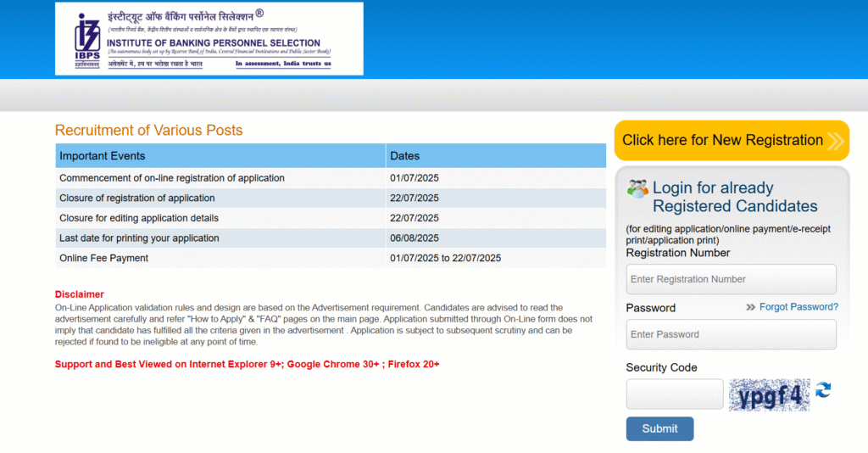Click the date for closure of registration
Screen dimensions: 868x453
(x=414, y=199)
